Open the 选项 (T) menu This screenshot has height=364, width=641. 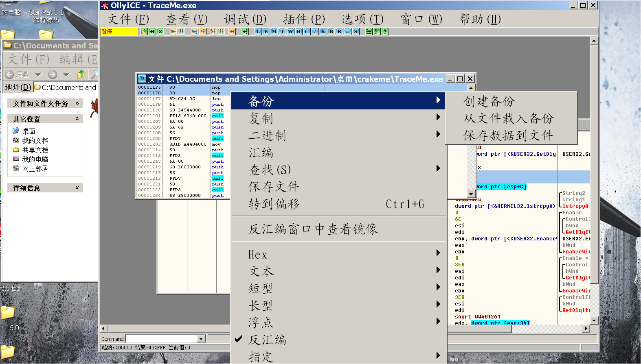[x=362, y=19]
